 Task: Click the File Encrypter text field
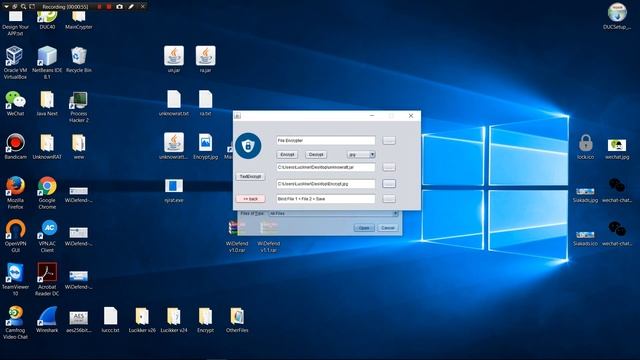click(x=325, y=140)
